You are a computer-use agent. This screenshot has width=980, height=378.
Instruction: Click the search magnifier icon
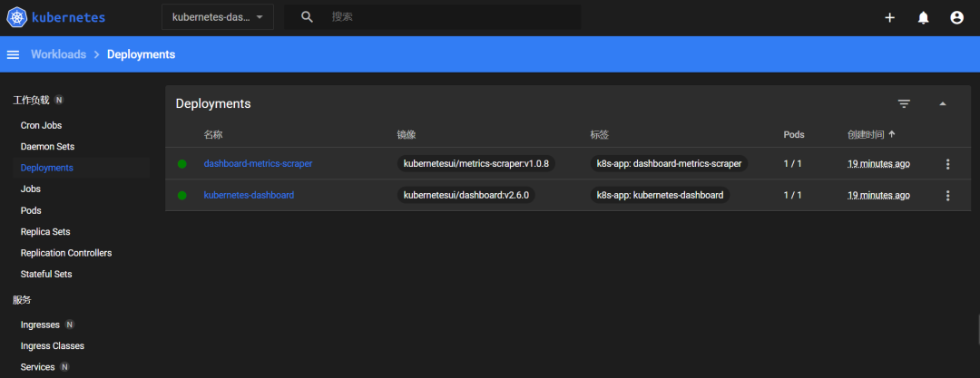click(x=307, y=17)
